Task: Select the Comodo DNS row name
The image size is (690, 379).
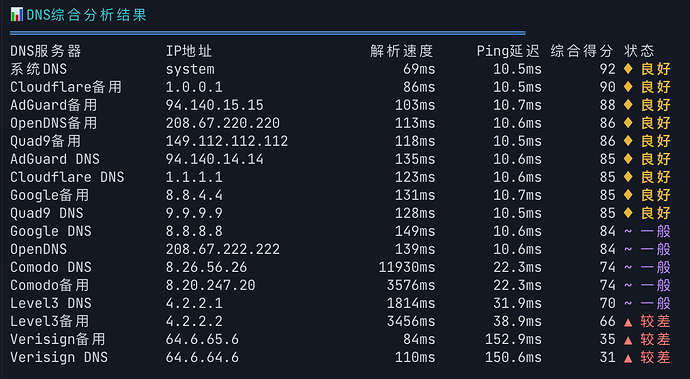Action: point(51,268)
